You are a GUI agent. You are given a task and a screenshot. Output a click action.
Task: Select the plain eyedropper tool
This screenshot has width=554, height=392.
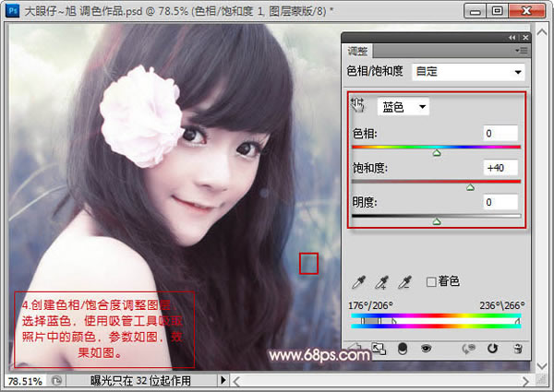(x=359, y=282)
